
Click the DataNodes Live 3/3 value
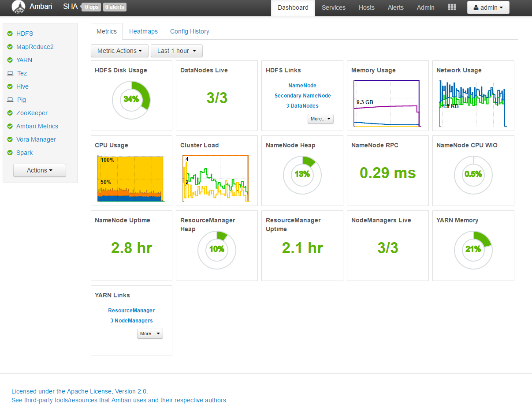tap(217, 98)
